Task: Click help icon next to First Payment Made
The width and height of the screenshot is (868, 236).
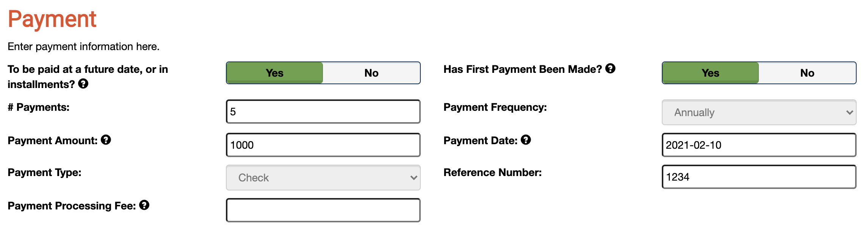Action: pyautogui.click(x=610, y=69)
